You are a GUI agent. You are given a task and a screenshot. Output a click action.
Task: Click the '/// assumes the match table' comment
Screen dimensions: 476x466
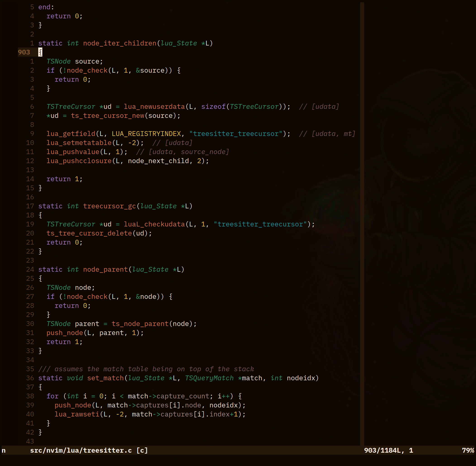146,369
